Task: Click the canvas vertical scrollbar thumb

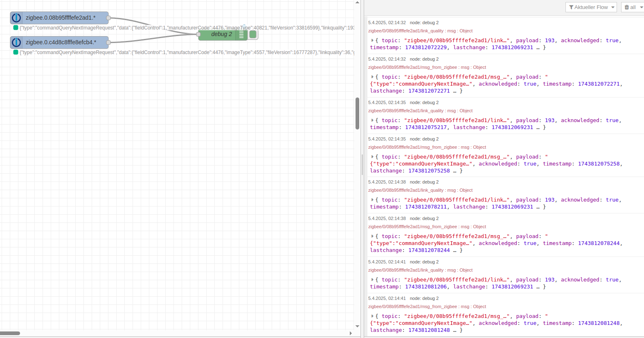Action: (357, 113)
